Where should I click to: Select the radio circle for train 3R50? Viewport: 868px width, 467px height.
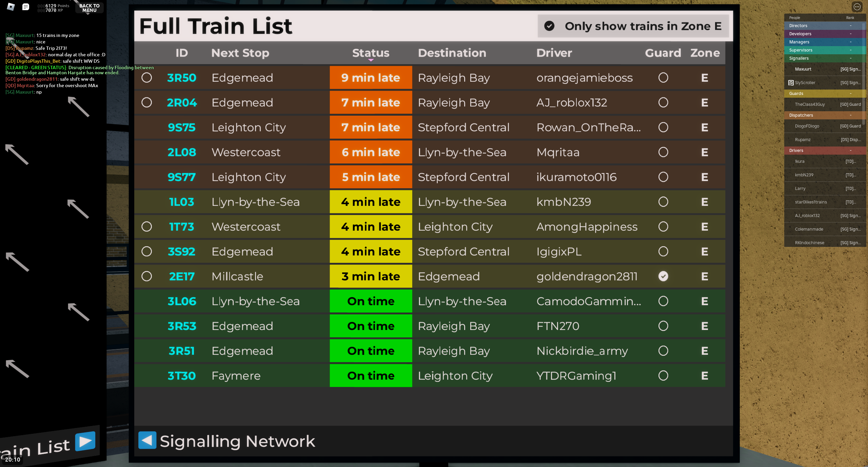(x=146, y=78)
